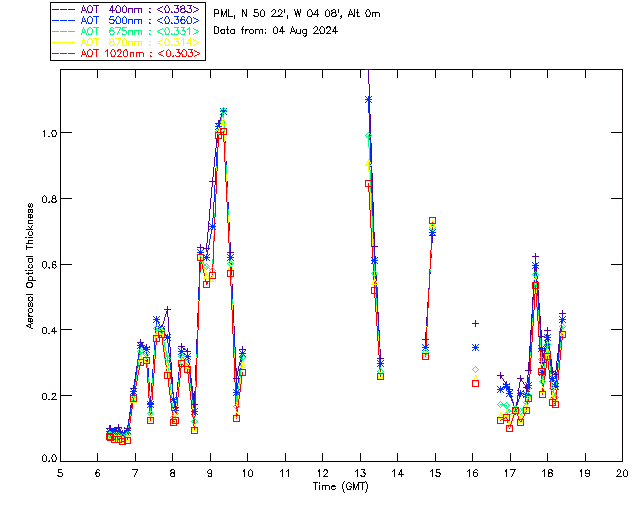Click the hour 13 tick on time axis
The image size is (640, 512).
[360, 471]
